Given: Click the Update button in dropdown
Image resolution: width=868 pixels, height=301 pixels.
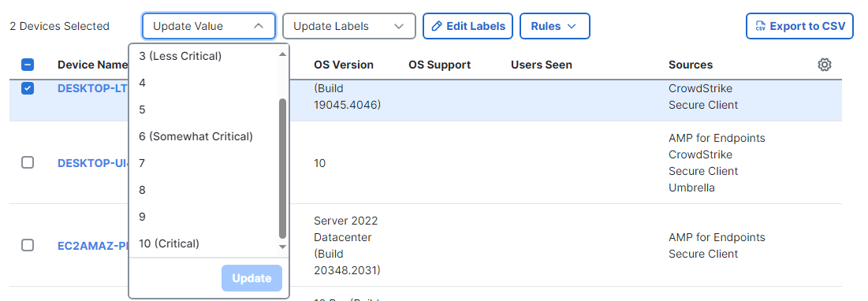Looking at the screenshot, I should 251,278.
